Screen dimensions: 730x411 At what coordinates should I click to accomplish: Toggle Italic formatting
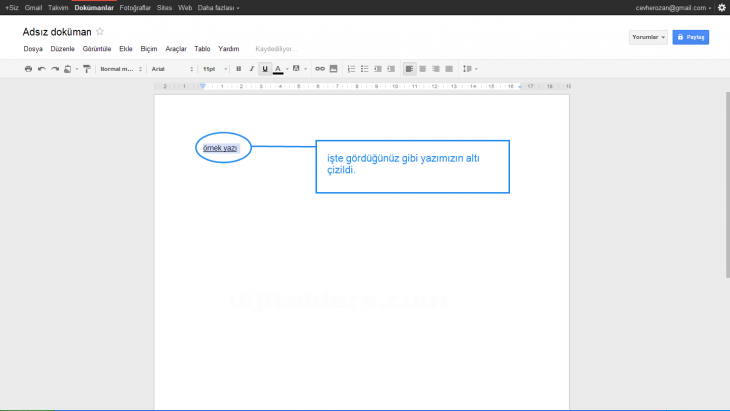pyautogui.click(x=251, y=69)
